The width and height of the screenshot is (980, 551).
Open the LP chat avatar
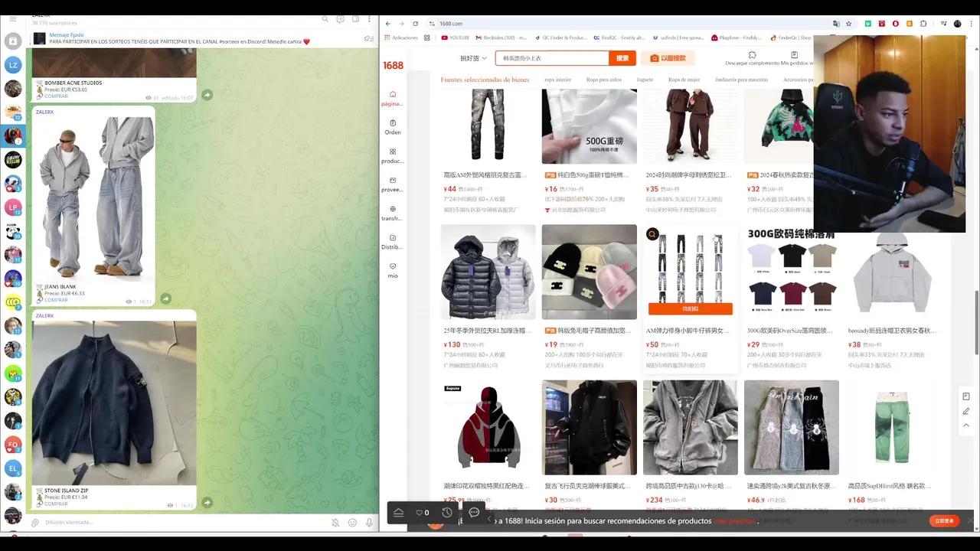point(13,207)
